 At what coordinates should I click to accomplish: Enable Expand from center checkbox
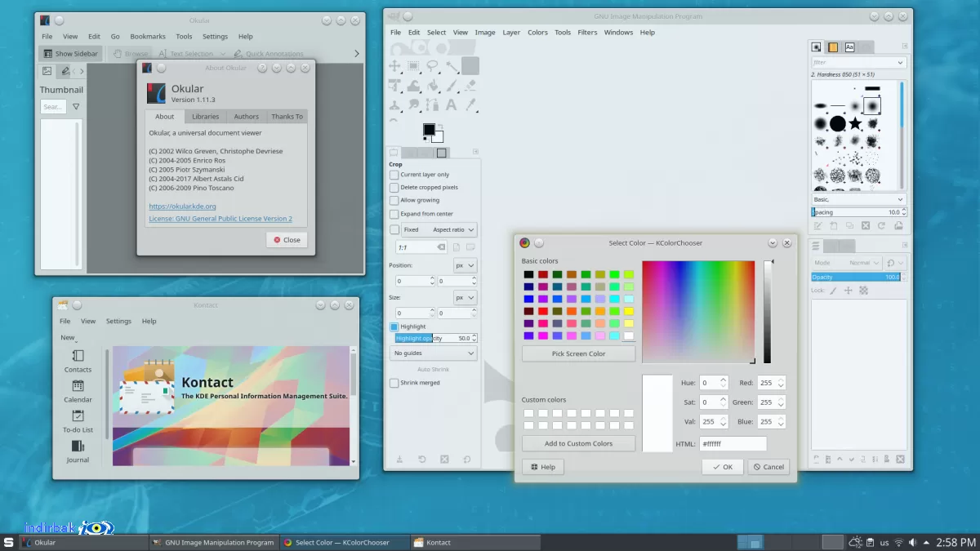394,214
